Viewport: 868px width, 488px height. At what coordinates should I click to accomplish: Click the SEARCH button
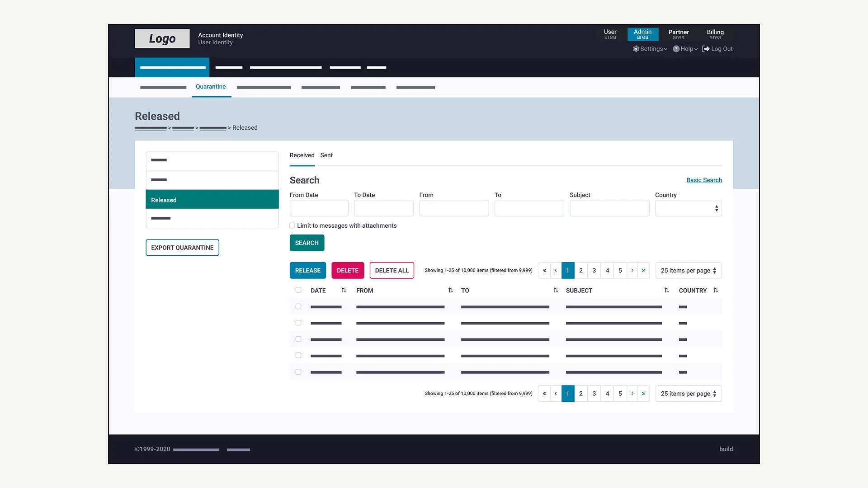(x=307, y=243)
